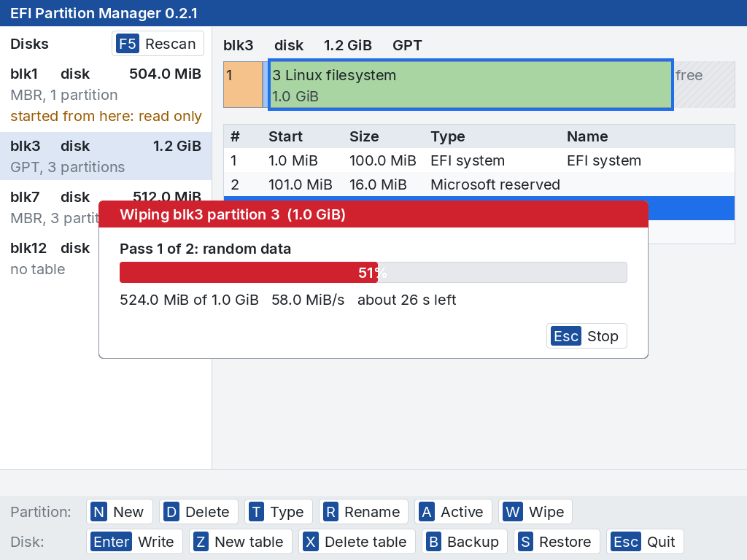Click the Wipe partition button
This screenshot has width=747, height=560.
tap(535, 512)
